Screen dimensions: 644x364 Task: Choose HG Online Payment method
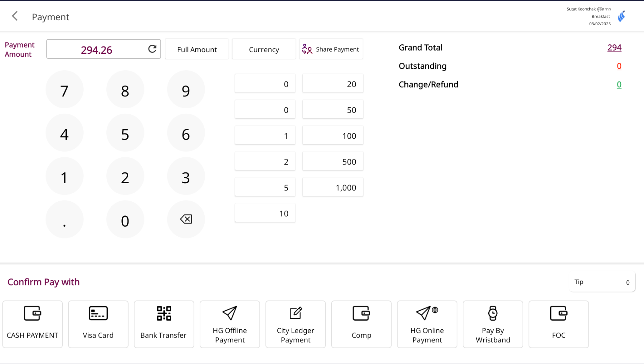427,324
